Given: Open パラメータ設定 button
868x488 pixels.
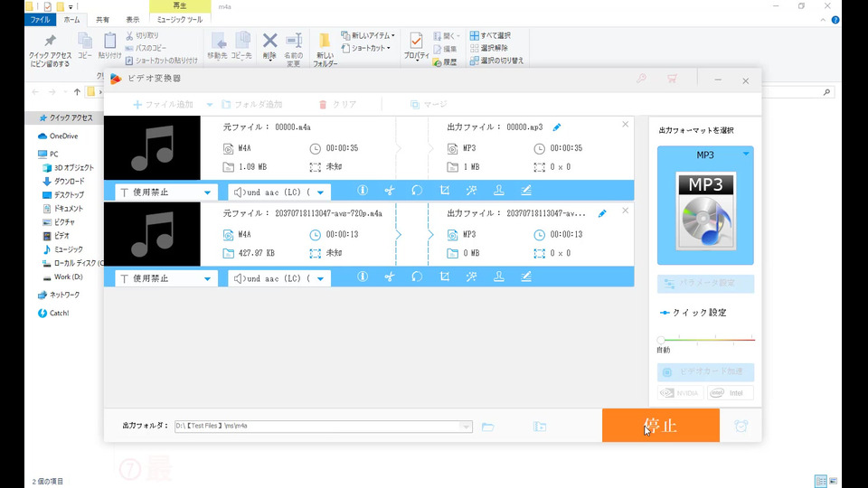Looking at the screenshot, I should pos(706,284).
